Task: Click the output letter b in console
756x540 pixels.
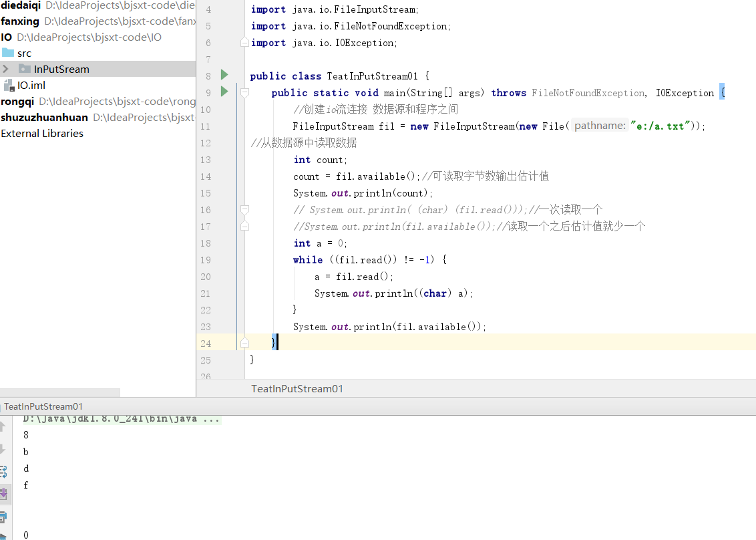Action: pos(25,452)
